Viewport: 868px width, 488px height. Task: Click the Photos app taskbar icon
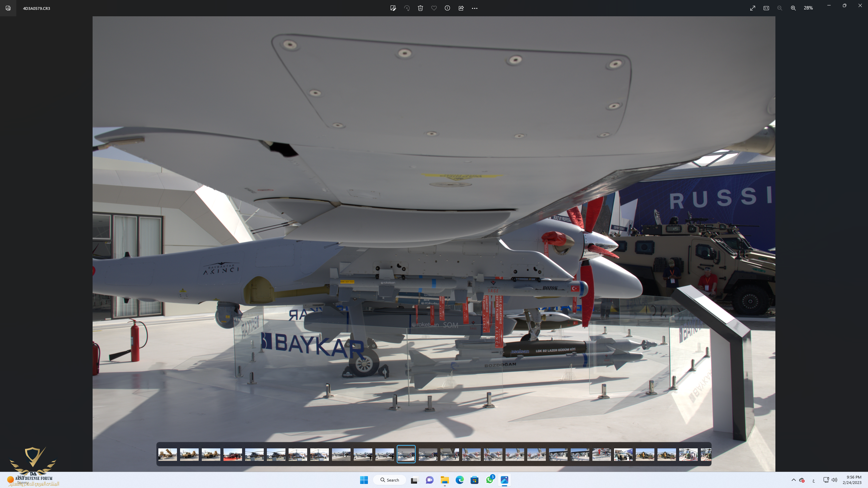click(505, 480)
